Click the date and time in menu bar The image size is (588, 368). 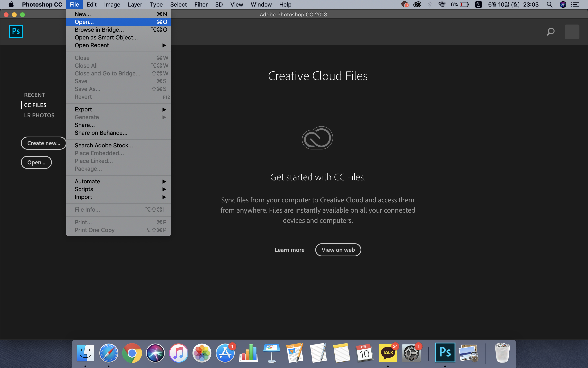(513, 4)
